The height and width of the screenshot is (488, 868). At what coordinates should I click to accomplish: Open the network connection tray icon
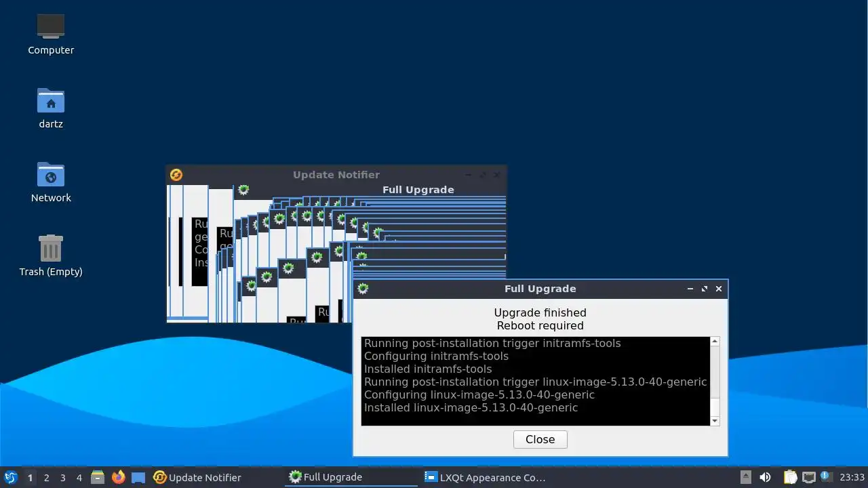click(x=808, y=477)
